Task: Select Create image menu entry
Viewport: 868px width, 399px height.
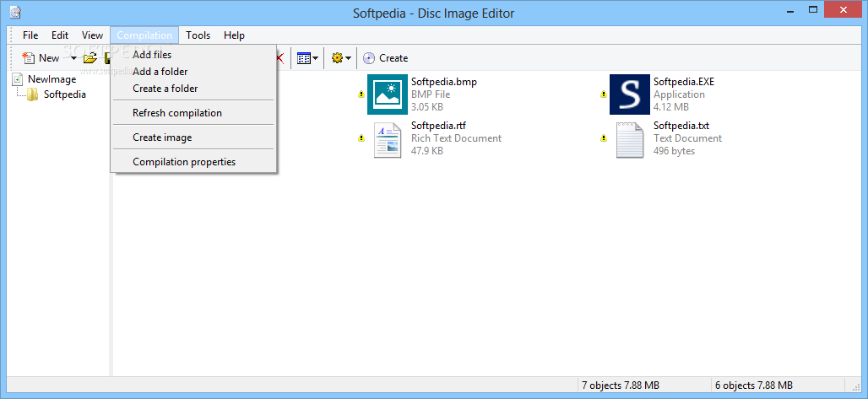Action: click(x=193, y=137)
